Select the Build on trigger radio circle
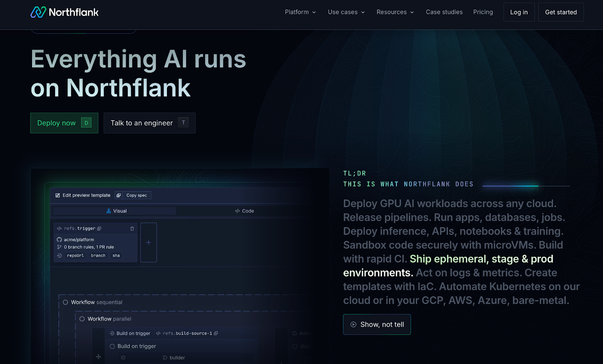The height and width of the screenshot is (364, 603). click(x=112, y=346)
